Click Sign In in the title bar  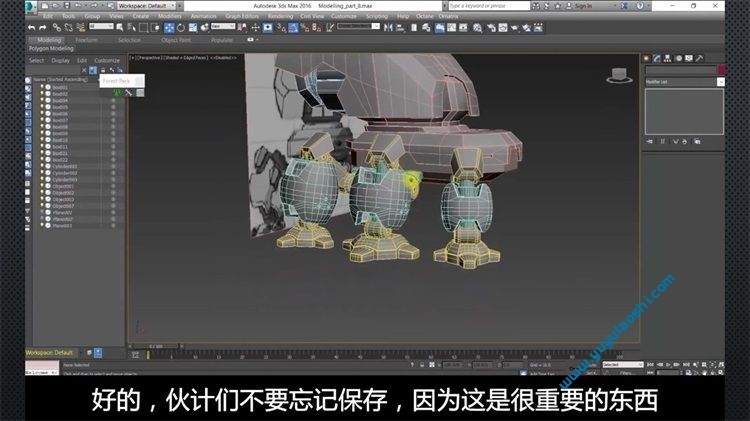click(583, 6)
